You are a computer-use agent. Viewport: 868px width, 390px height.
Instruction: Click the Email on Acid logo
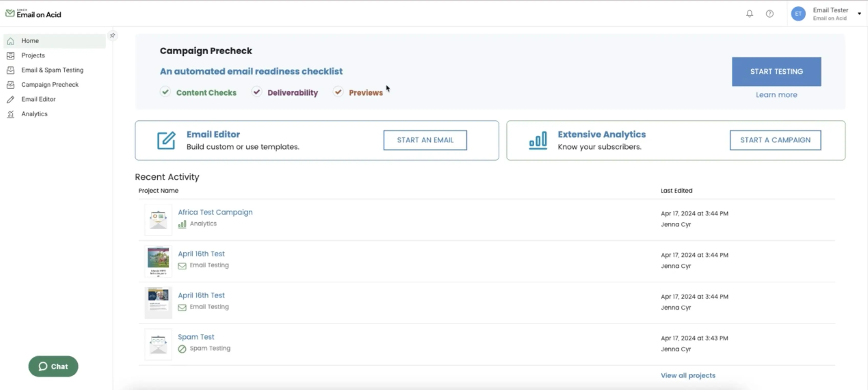(x=33, y=14)
